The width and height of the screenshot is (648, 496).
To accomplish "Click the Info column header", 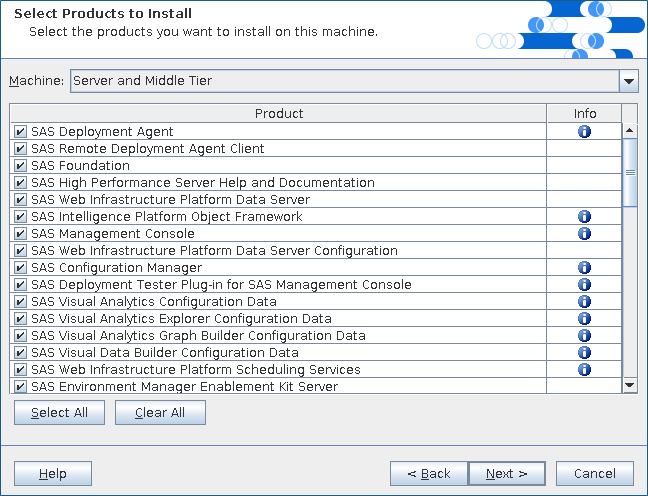I will point(584,113).
